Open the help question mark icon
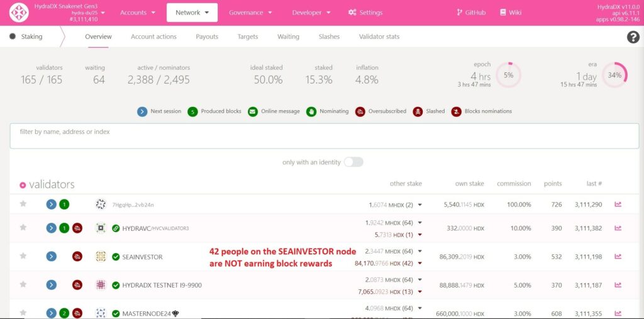The width and height of the screenshot is (644, 319). [x=633, y=37]
